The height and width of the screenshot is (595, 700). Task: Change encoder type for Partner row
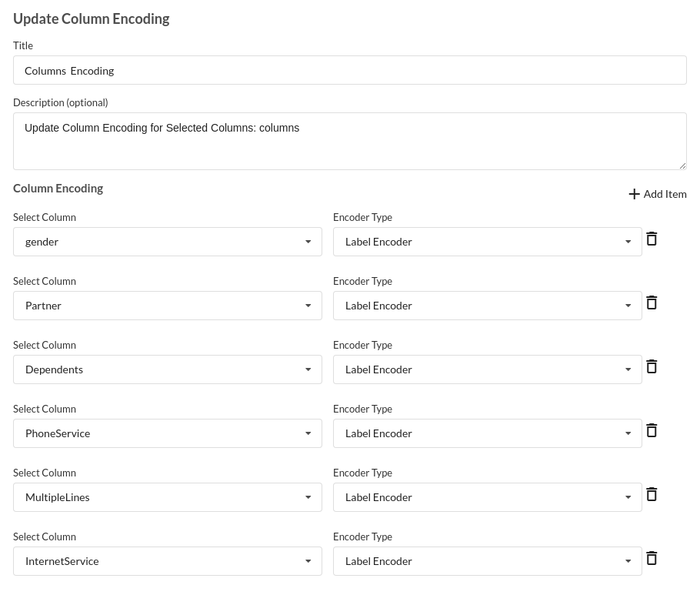488,306
